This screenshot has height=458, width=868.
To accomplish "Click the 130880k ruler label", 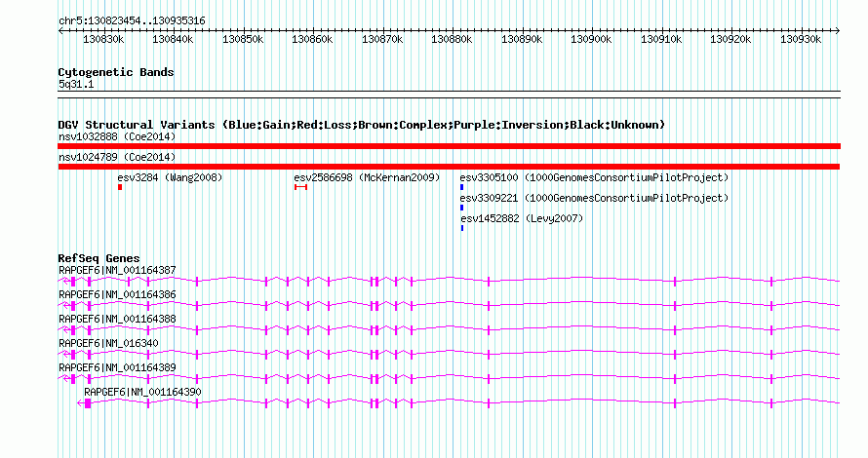I will click(x=452, y=39).
